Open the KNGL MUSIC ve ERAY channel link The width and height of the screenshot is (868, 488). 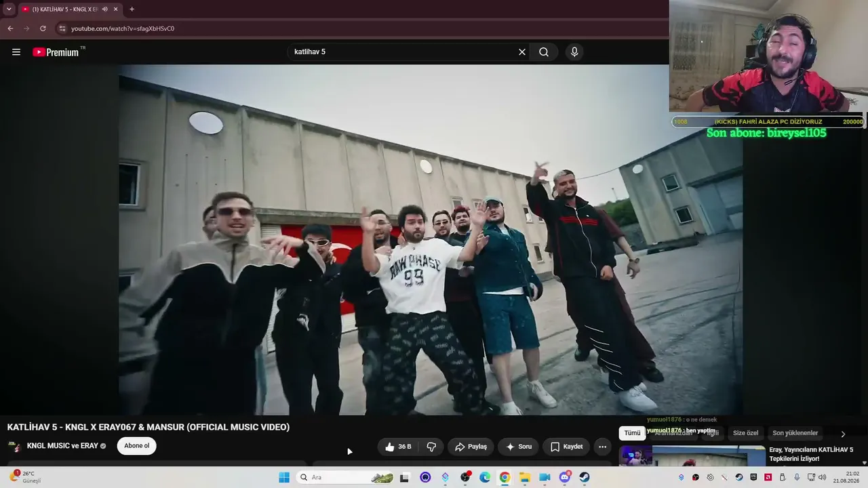pos(62,446)
